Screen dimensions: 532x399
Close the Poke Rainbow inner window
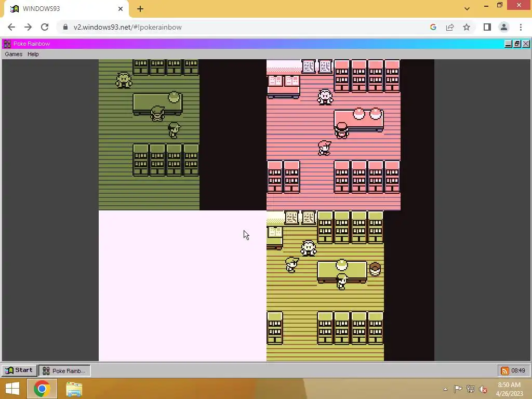click(x=526, y=44)
